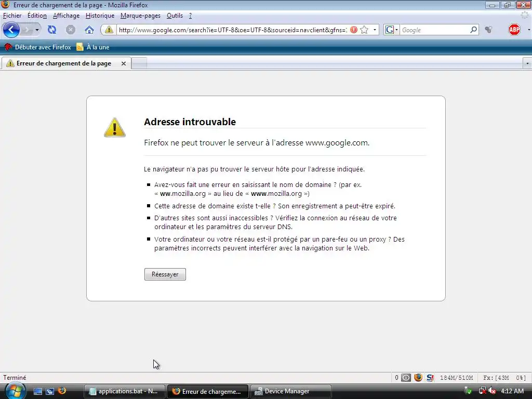Click the Switch between windows quick launch icon
This screenshot has width=532, height=399.
tap(50, 391)
